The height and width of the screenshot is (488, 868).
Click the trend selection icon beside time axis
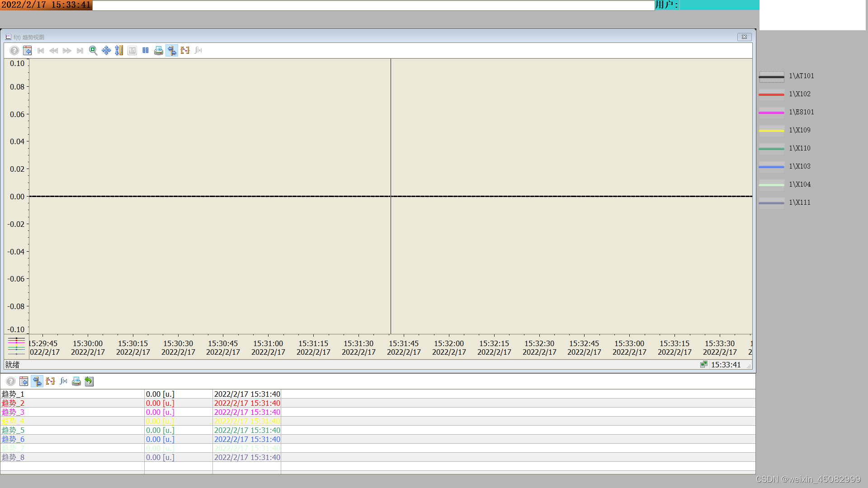pos(16,346)
